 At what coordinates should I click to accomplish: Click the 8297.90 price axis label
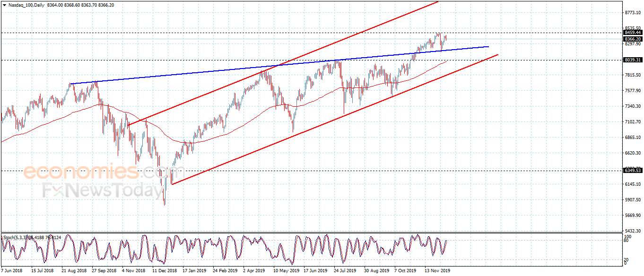click(x=633, y=44)
